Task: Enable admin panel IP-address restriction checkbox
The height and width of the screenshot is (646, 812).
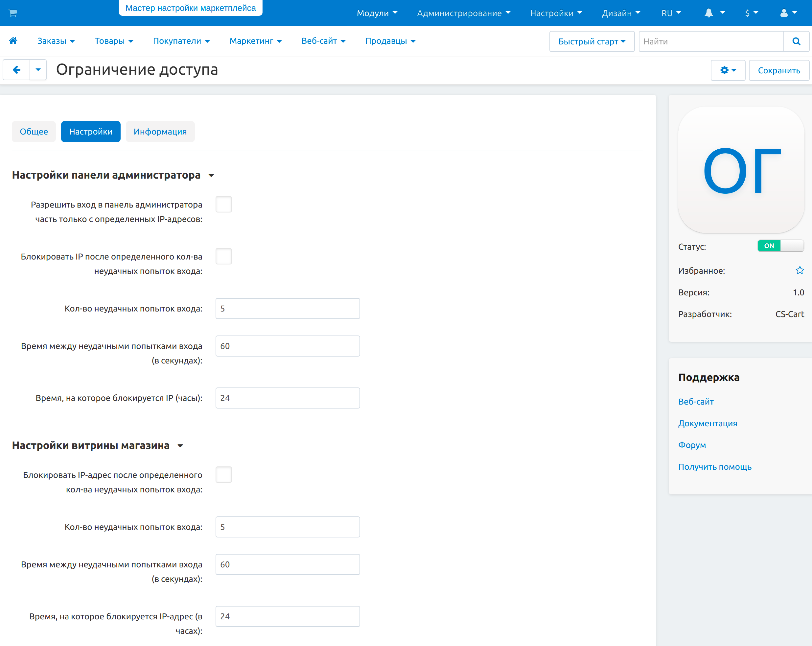Action: (x=224, y=204)
